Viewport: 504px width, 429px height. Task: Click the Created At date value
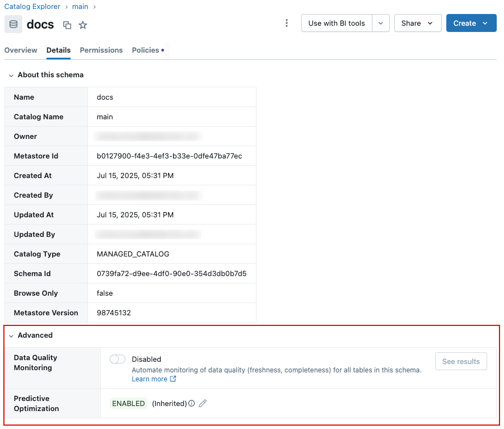[x=135, y=175]
